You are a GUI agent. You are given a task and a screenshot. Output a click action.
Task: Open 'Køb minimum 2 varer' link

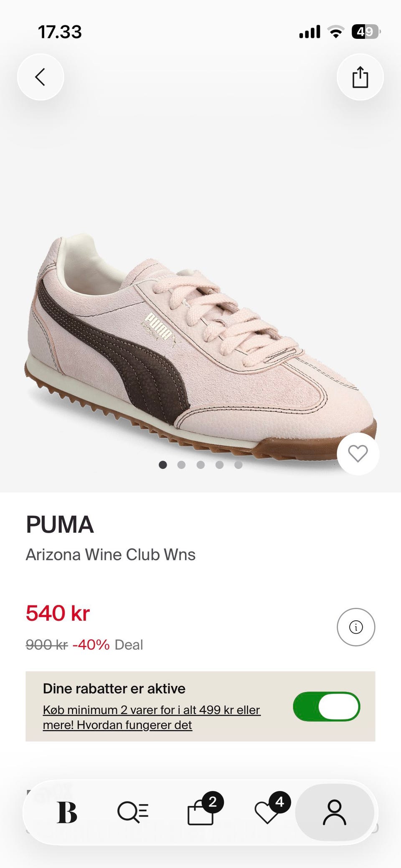point(152,717)
